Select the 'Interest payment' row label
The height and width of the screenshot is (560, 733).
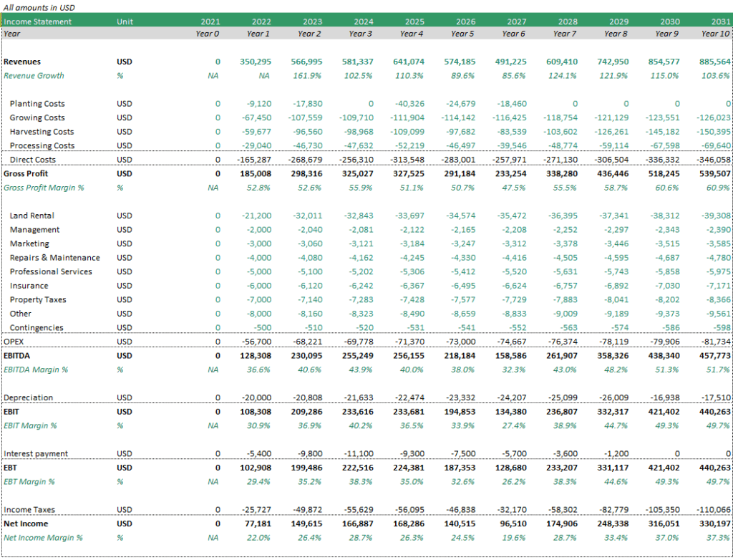point(36,454)
